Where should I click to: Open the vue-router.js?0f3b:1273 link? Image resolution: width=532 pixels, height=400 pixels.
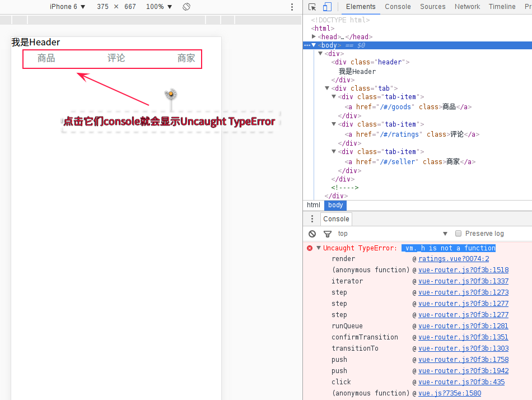click(x=464, y=292)
